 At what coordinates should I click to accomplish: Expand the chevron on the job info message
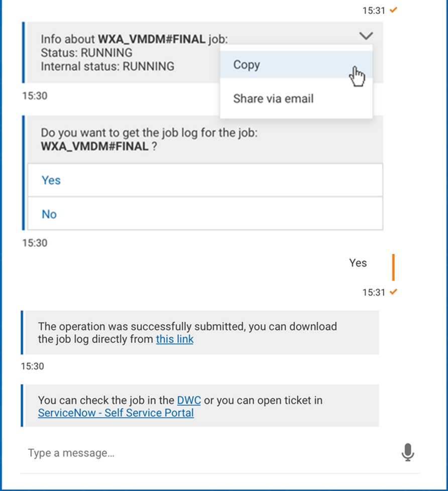[366, 36]
